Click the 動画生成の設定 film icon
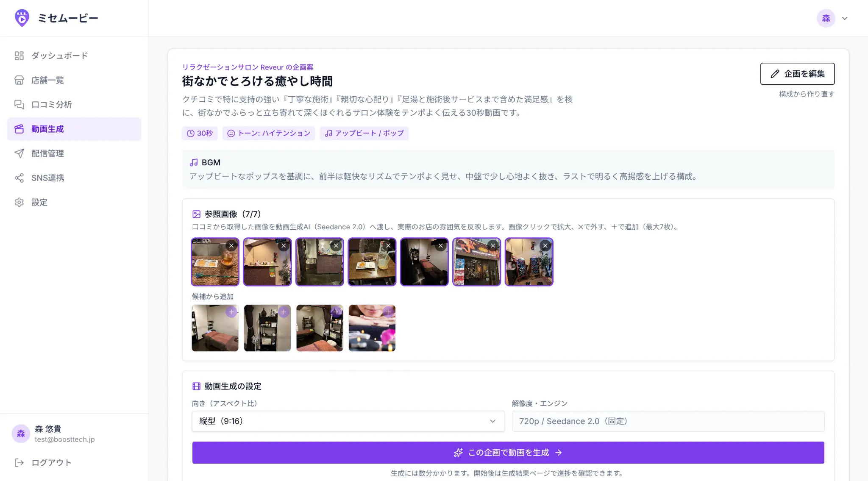 tap(196, 386)
